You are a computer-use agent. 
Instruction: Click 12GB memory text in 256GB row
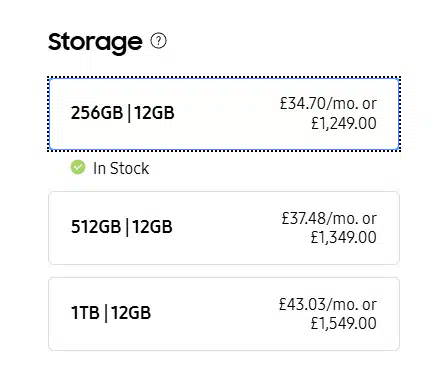pyautogui.click(x=154, y=113)
